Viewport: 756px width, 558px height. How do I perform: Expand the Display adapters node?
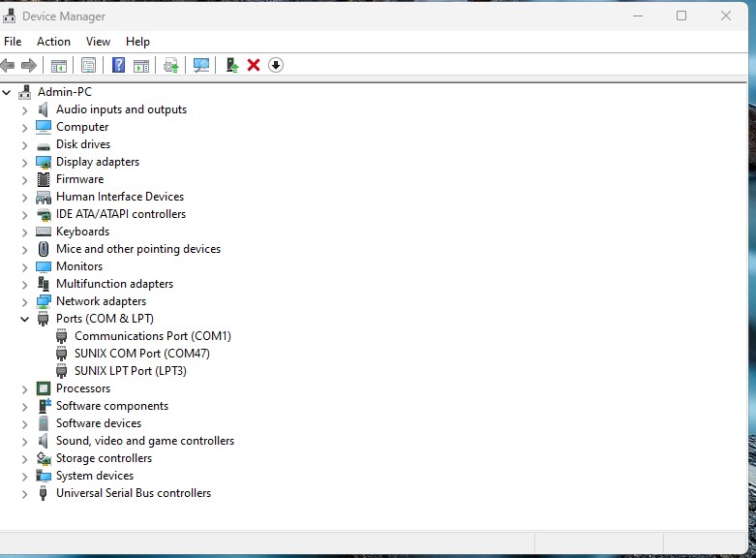[x=25, y=162]
